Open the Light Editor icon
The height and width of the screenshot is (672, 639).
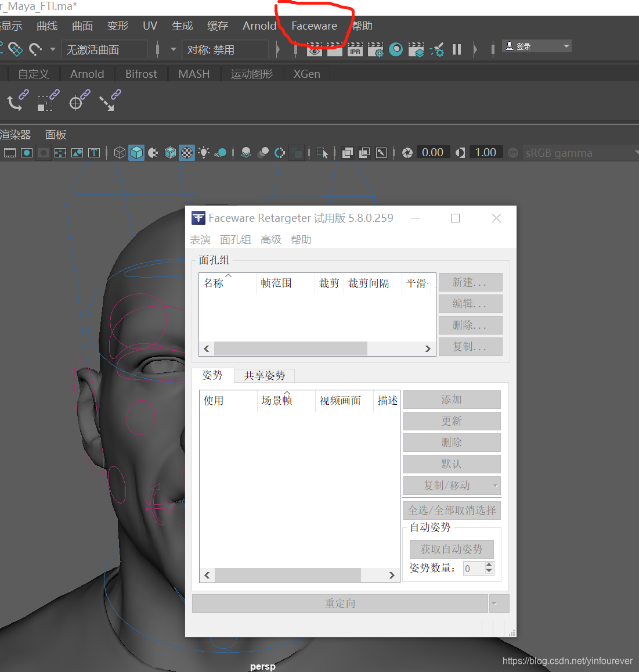(x=437, y=50)
